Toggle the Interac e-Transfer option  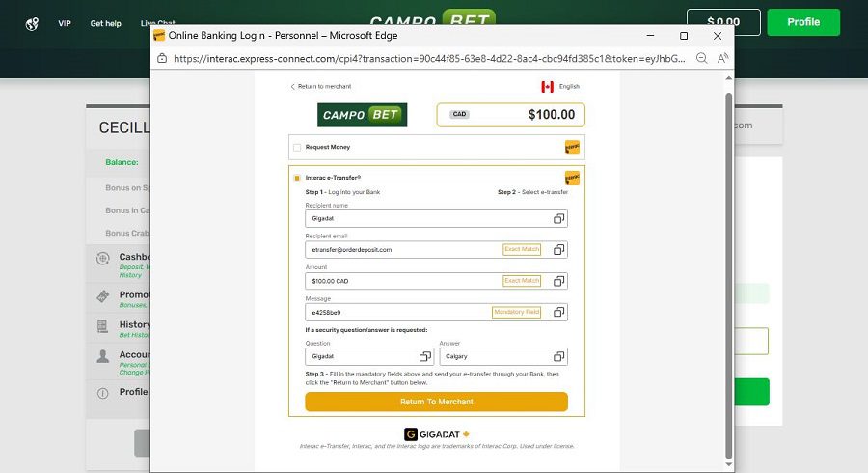297,178
